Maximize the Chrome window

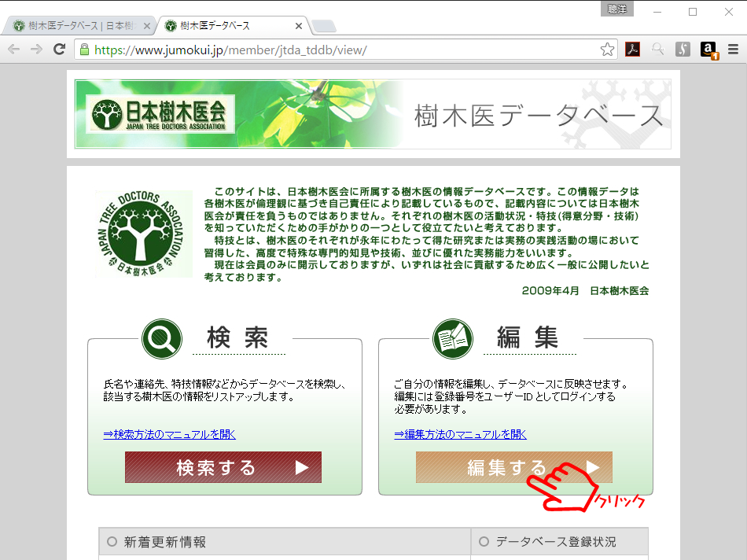click(x=693, y=12)
